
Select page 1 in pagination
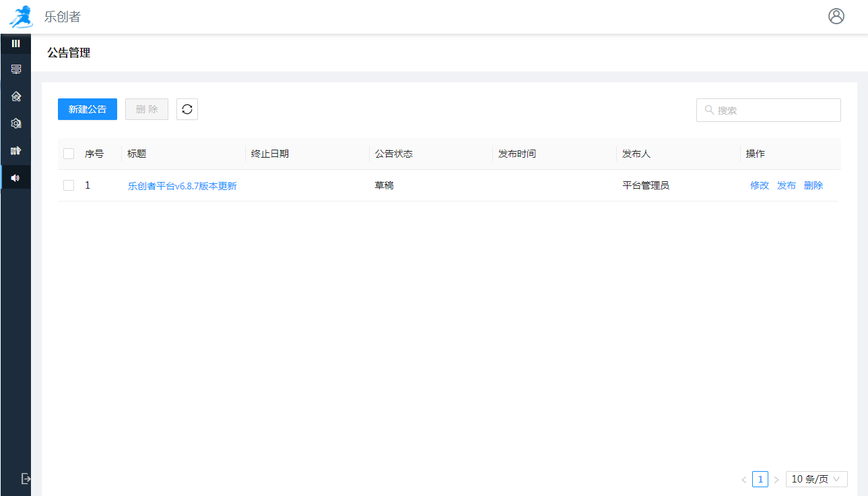(760, 479)
